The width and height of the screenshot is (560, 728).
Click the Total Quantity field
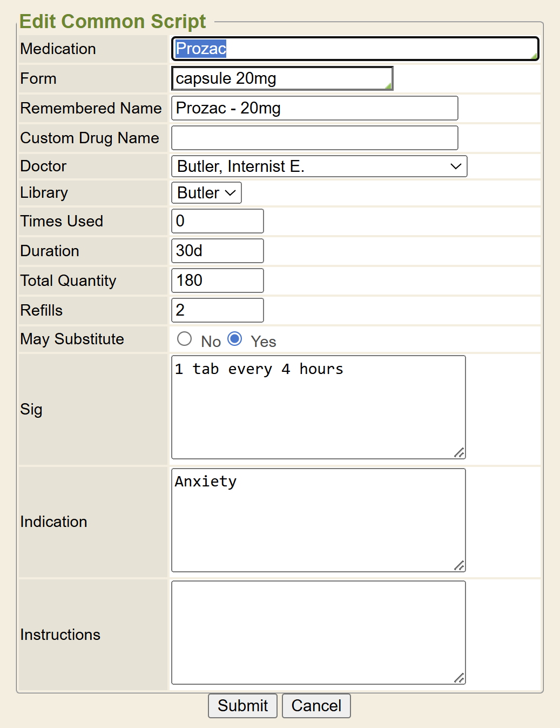click(x=217, y=280)
